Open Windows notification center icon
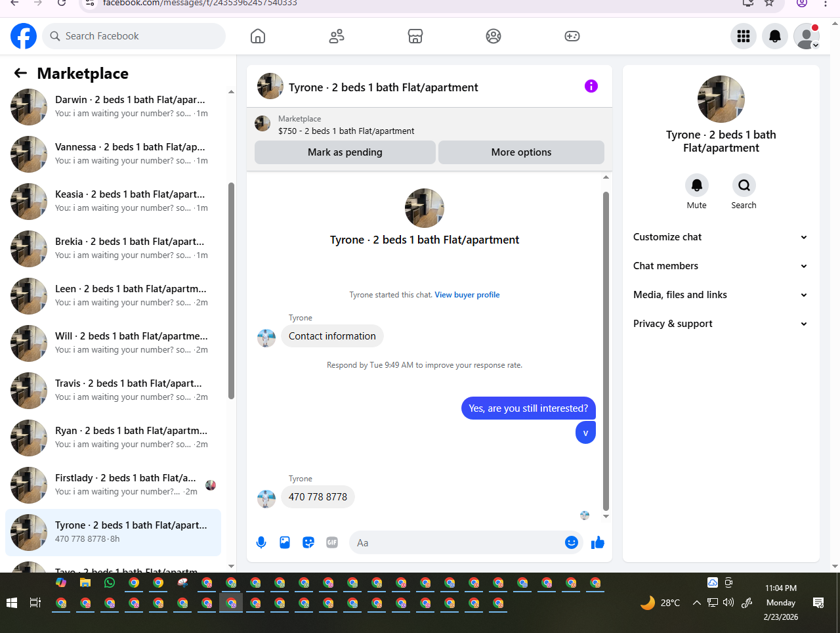 (x=818, y=603)
